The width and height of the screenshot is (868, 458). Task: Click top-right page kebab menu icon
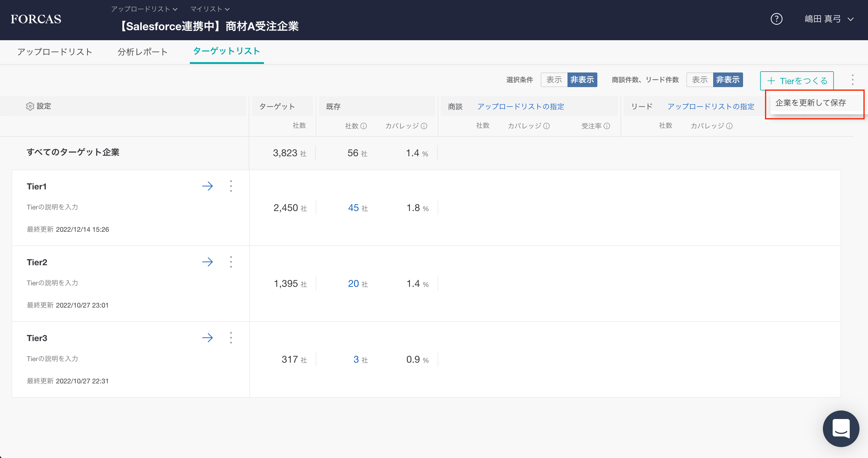click(852, 80)
